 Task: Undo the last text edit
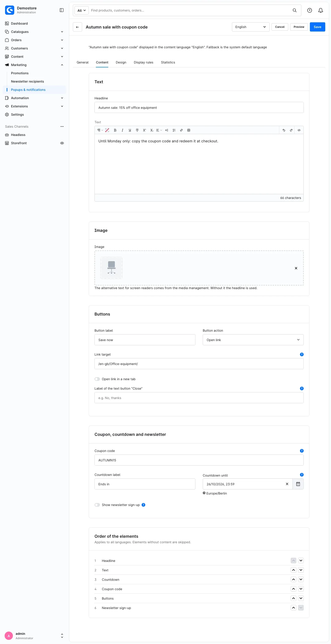tap(284, 130)
